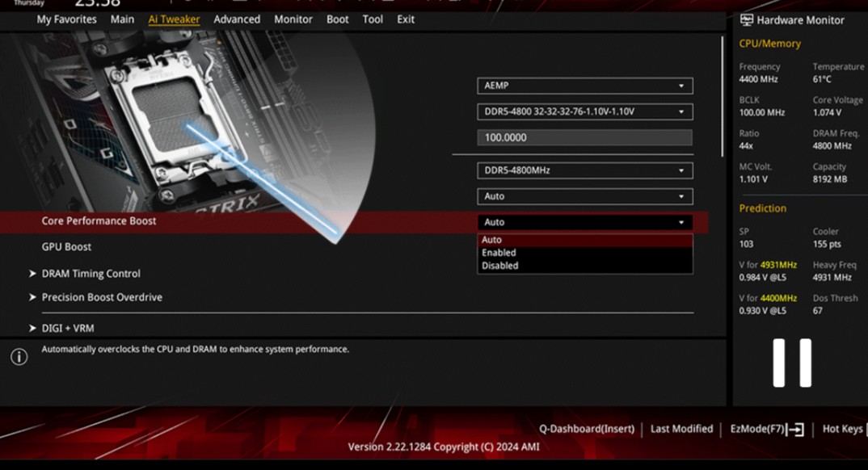This screenshot has width=868, height=470.
Task: Click the 1.074 V core voltage value
Action: click(x=827, y=113)
